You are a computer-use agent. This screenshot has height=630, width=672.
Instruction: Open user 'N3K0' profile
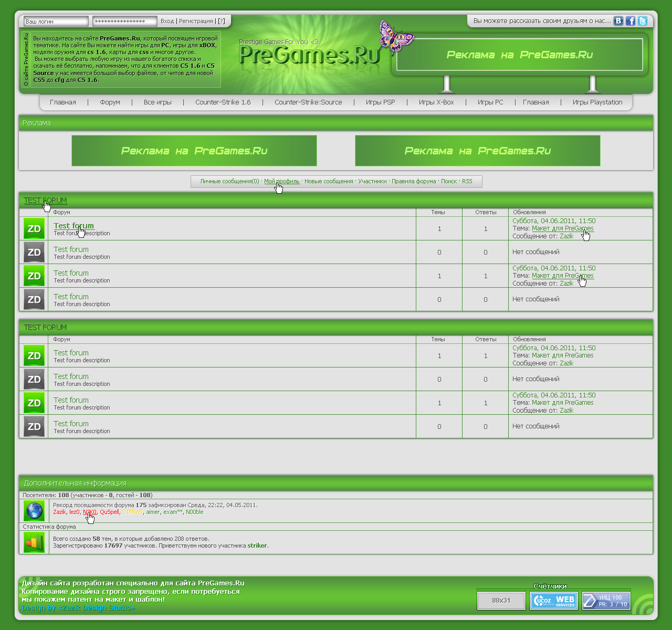point(90,512)
